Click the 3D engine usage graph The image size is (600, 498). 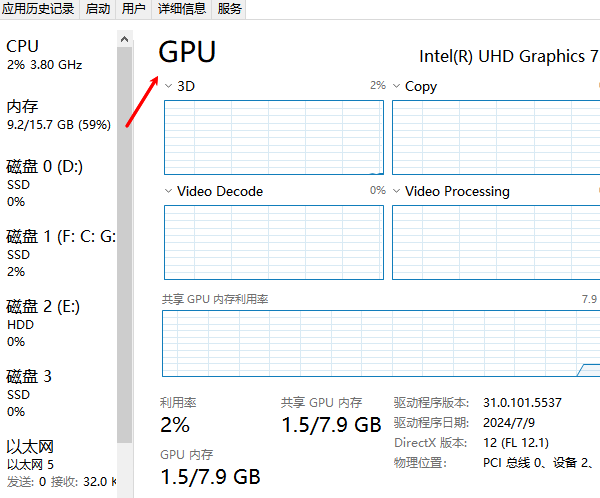(273, 137)
